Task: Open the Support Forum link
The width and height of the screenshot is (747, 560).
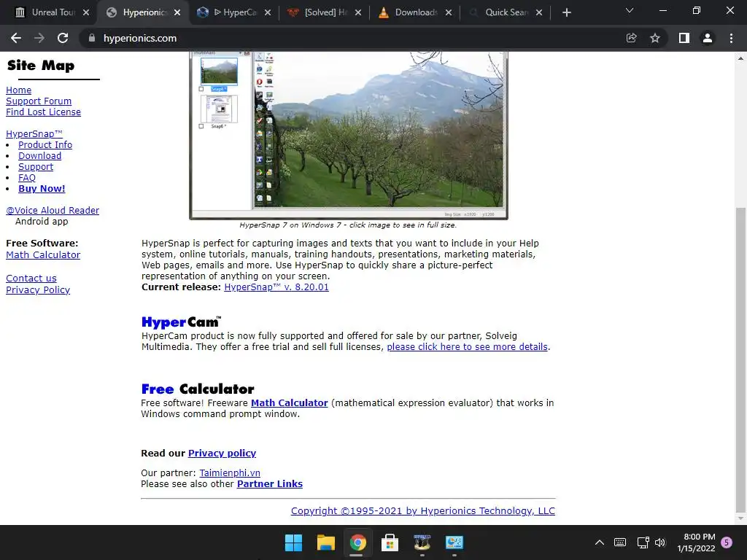Action: tap(39, 101)
